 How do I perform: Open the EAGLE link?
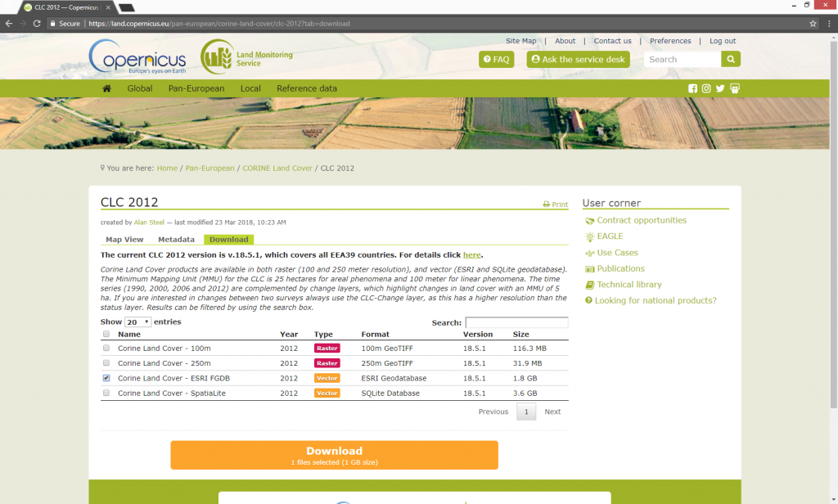pyautogui.click(x=610, y=236)
